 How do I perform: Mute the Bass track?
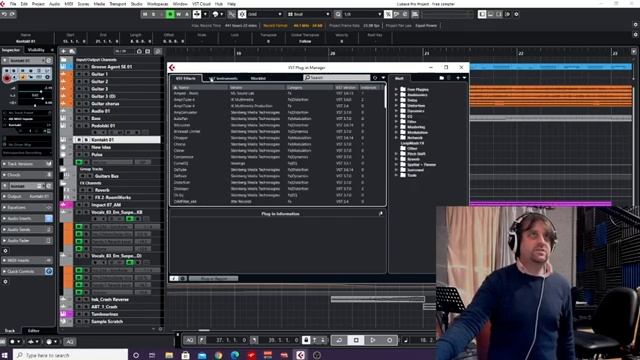(78, 118)
